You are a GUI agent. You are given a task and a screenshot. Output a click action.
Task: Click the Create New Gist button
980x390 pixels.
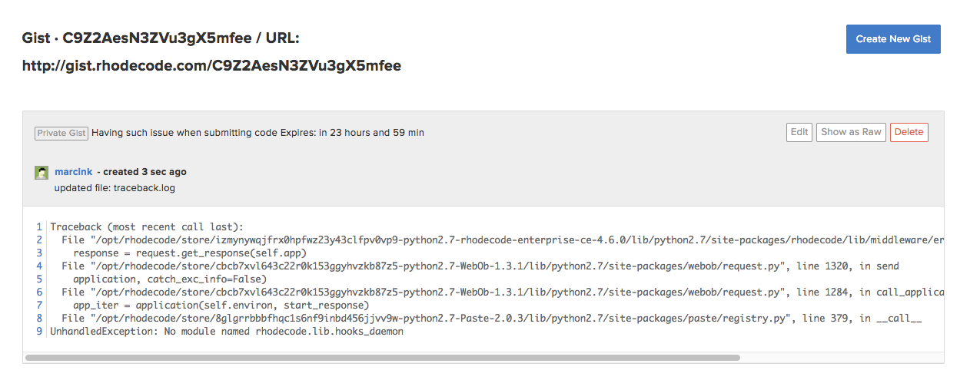pos(893,39)
